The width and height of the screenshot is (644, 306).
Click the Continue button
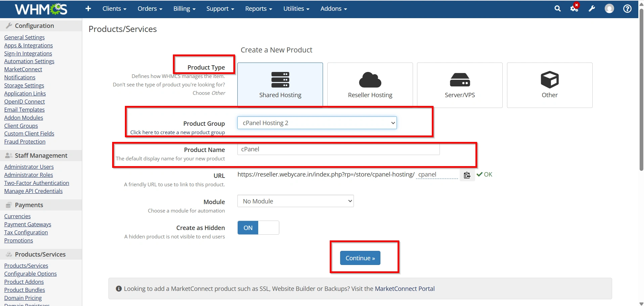coord(360,258)
